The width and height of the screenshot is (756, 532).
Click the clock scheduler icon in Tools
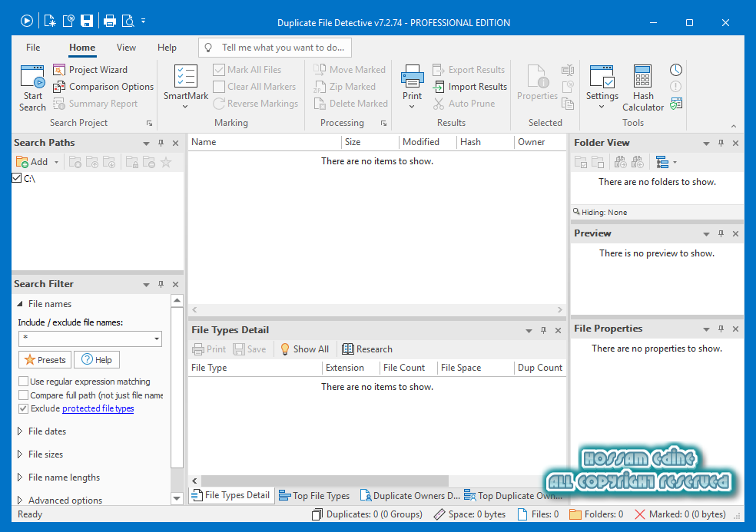(676, 70)
